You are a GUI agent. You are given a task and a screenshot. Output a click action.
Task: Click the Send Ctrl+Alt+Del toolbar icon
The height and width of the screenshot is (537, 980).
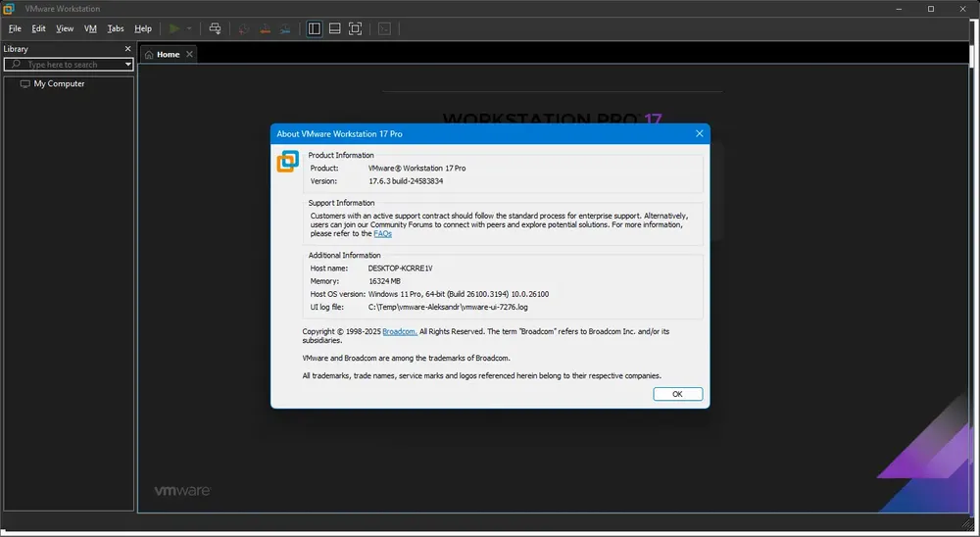(x=215, y=28)
